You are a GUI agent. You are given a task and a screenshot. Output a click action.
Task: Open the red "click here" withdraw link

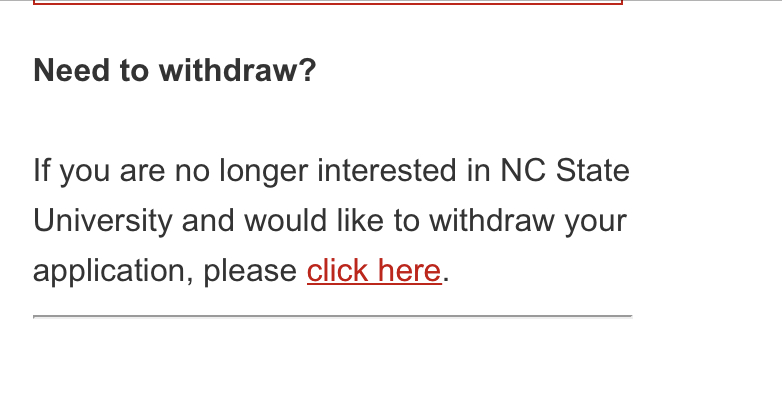click(374, 271)
